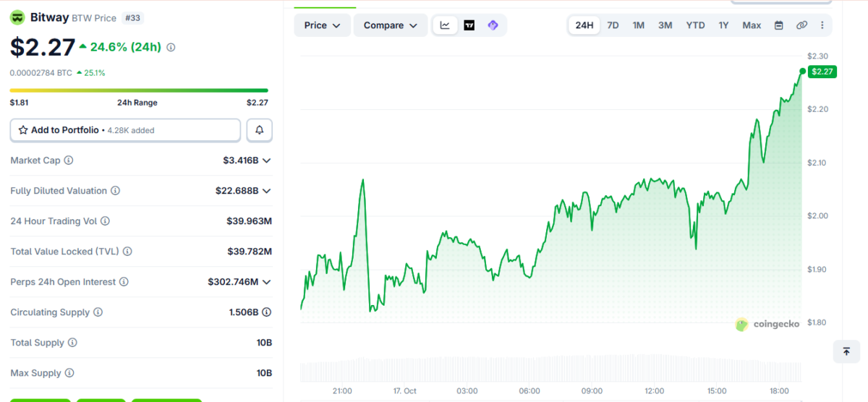Open Perps 24h Open Interest info icon
Viewport: 868px width, 402px height.
[x=124, y=282]
